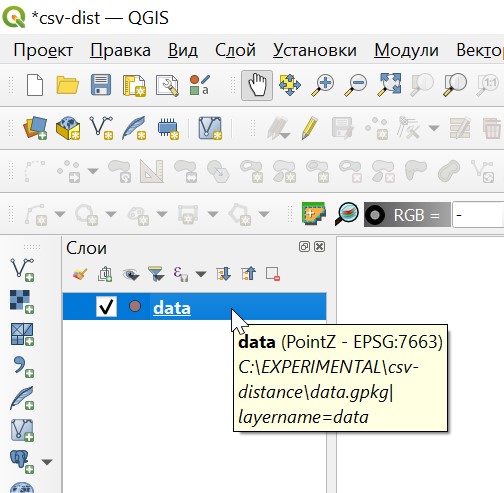
Task: Close the Layers panel
Action: click(x=320, y=247)
